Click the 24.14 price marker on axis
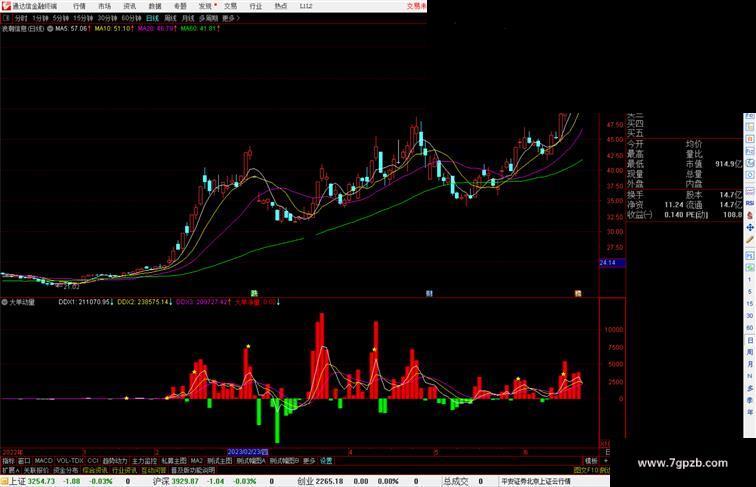The height and width of the screenshot is (487, 756). pyautogui.click(x=612, y=263)
